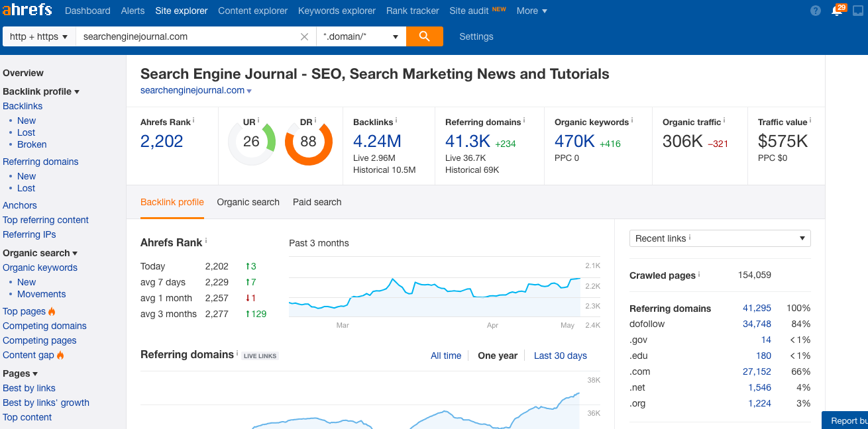Click the info icon beside Referring domains metric card
The width and height of the screenshot is (868, 429).
click(x=524, y=120)
